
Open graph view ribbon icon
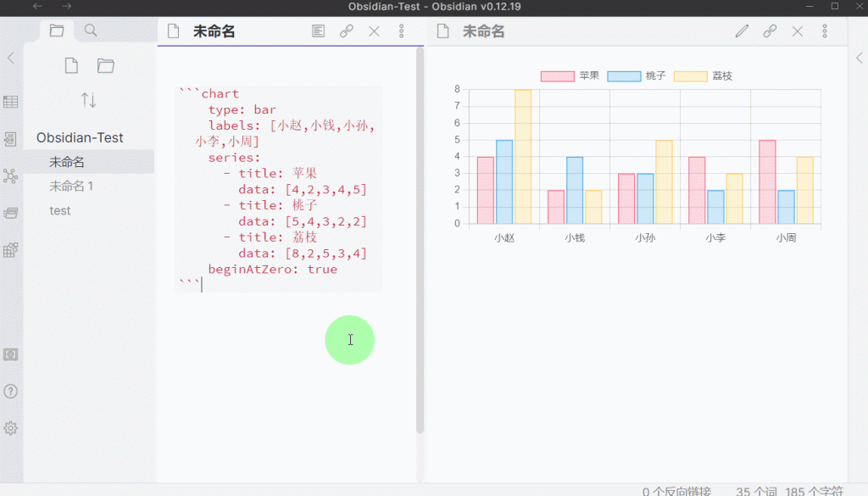click(10, 176)
